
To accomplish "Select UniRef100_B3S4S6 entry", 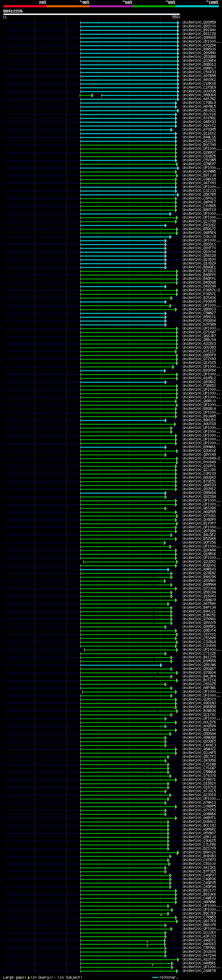I will [x=199, y=298].
